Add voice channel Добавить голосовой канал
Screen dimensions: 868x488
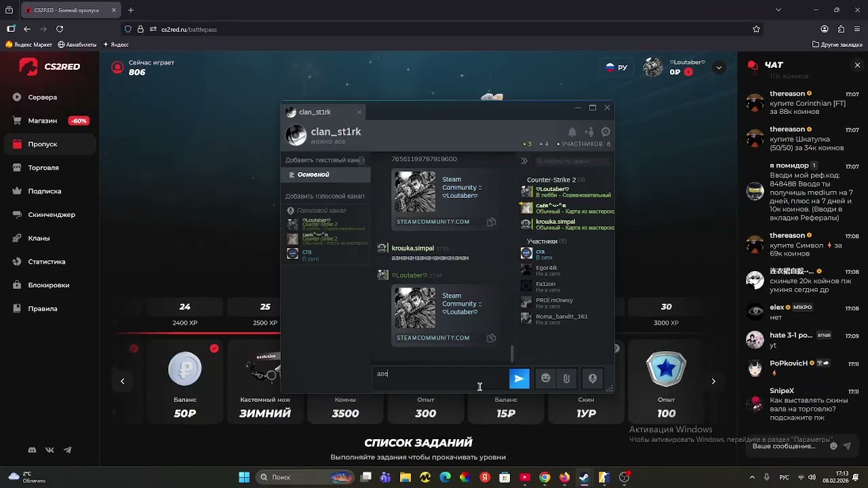click(x=325, y=196)
